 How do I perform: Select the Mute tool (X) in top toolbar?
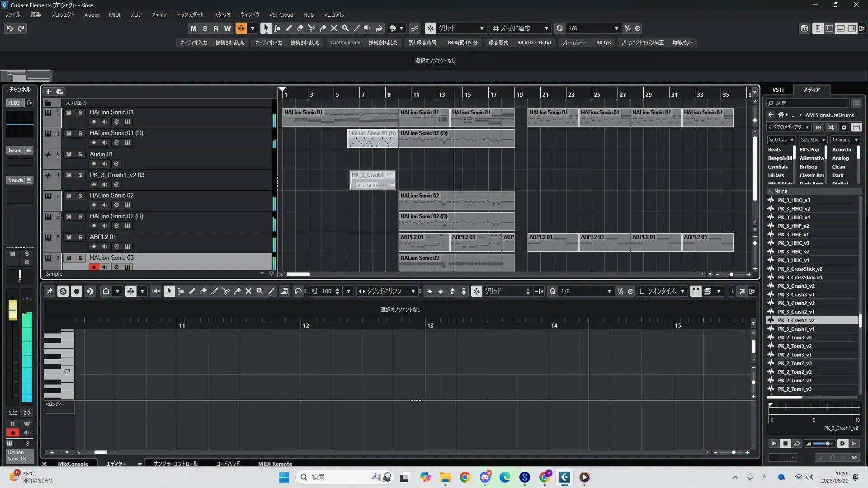[x=334, y=28]
